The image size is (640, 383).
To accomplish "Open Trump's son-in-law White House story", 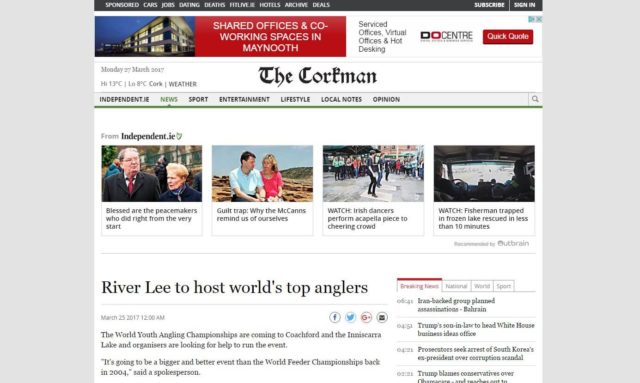I will coord(476,330).
